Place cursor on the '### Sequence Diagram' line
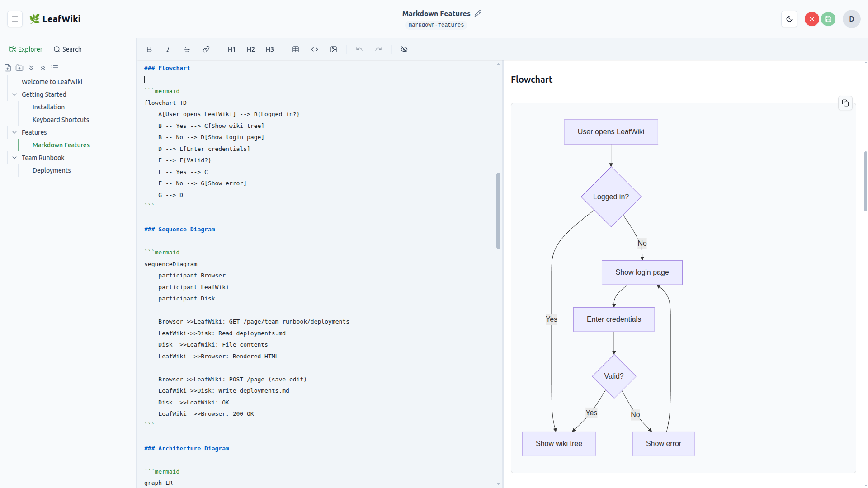Screen dimensions: 868x488 click(x=179, y=230)
